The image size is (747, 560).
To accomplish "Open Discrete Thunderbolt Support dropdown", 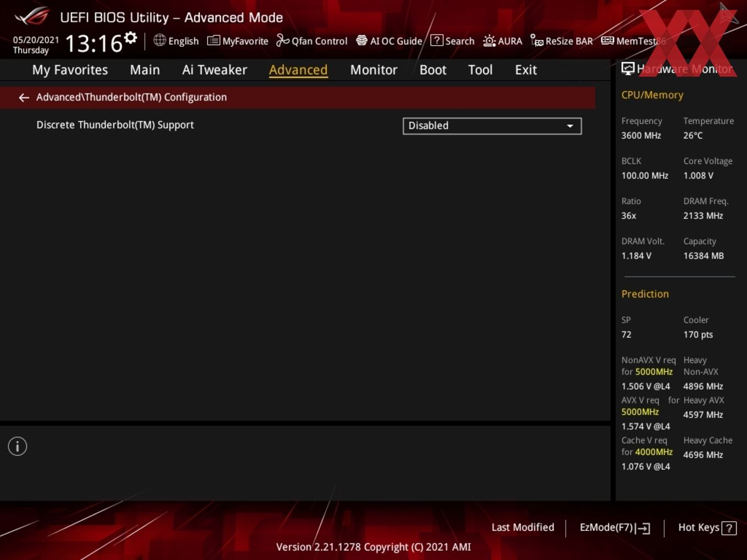I will coord(492,126).
